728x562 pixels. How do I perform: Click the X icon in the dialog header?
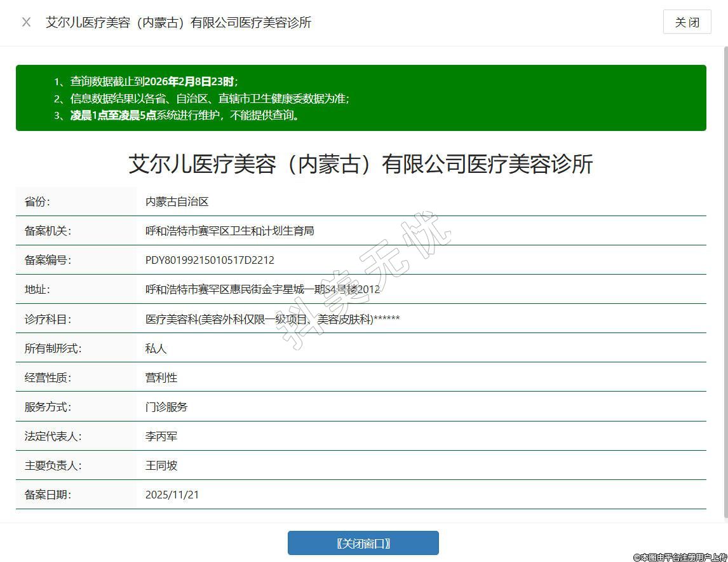tap(26, 22)
